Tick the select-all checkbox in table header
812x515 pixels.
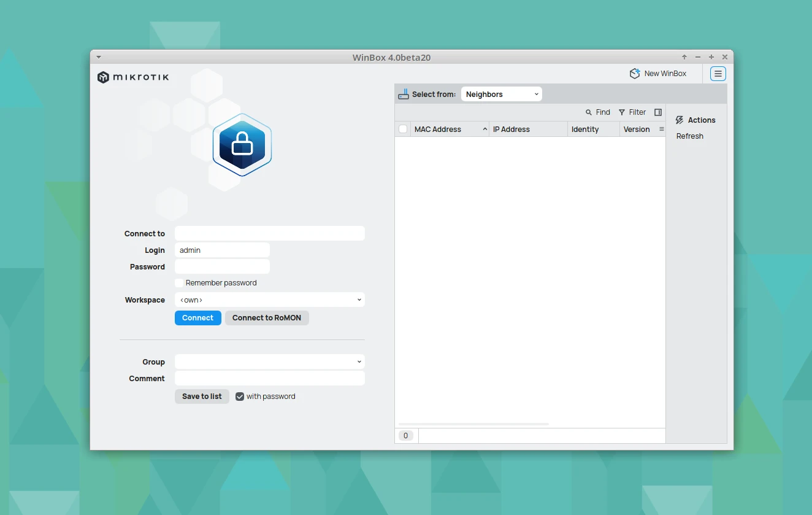(403, 130)
